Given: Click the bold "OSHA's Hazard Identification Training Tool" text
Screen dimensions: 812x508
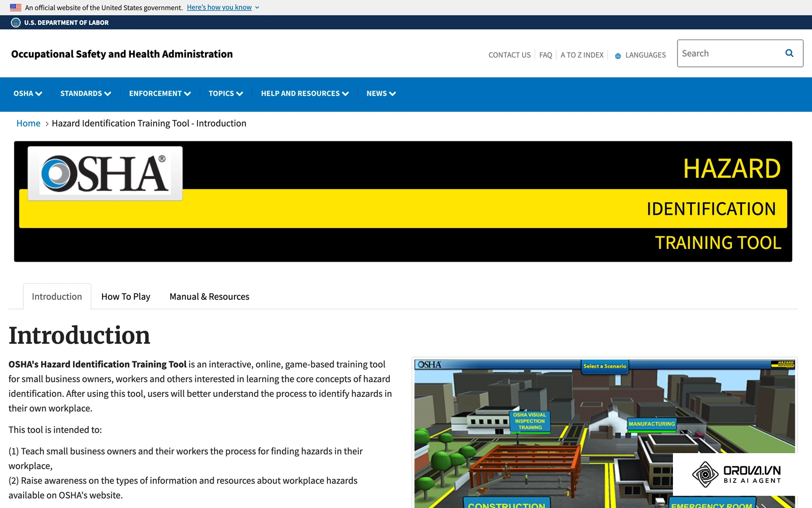Looking at the screenshot, I should (97, 364).
